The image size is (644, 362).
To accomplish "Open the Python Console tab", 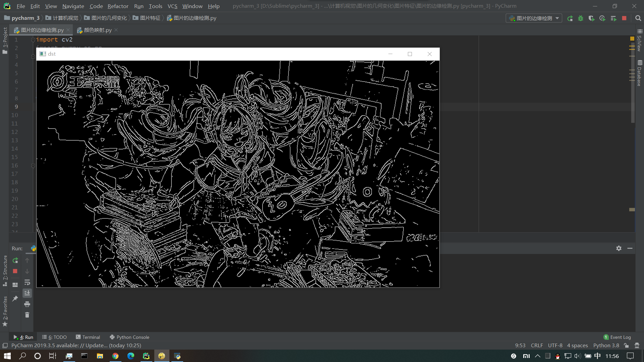I will (129, 337).
